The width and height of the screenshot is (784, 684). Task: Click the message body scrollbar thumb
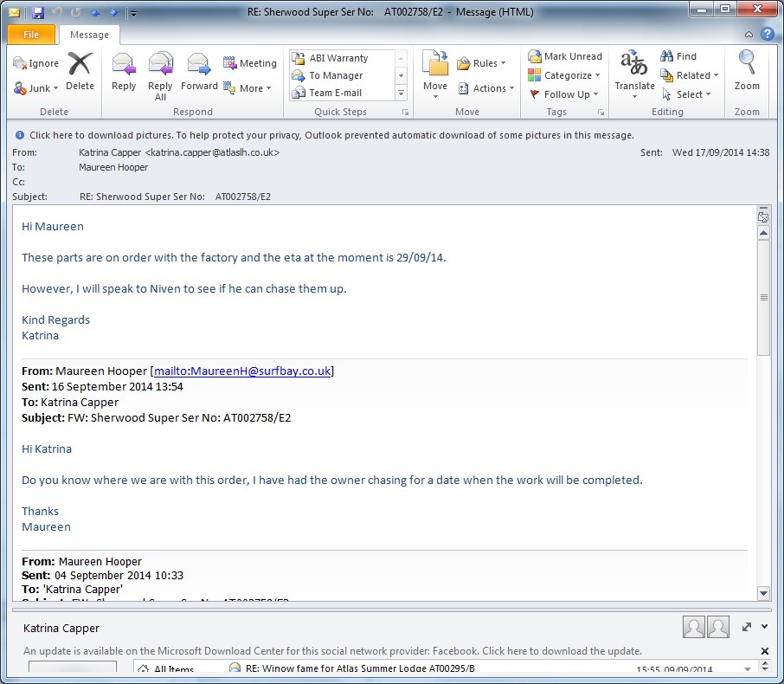pos(763,298)
